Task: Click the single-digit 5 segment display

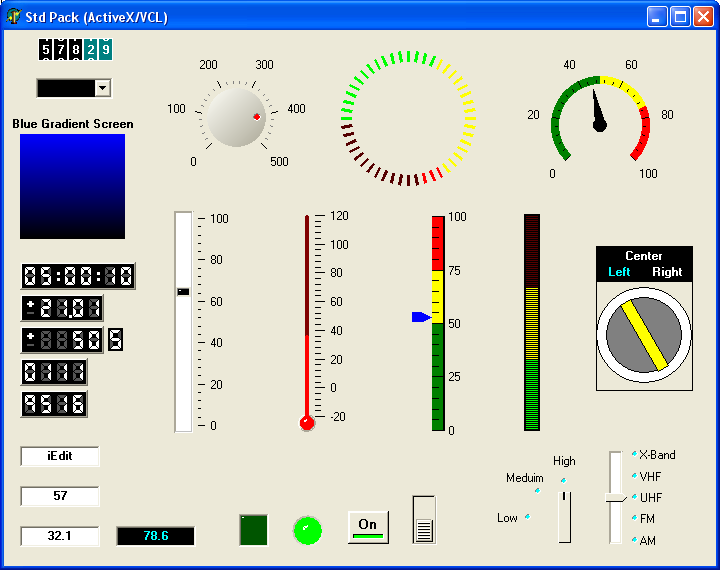Action: [116, 340]
